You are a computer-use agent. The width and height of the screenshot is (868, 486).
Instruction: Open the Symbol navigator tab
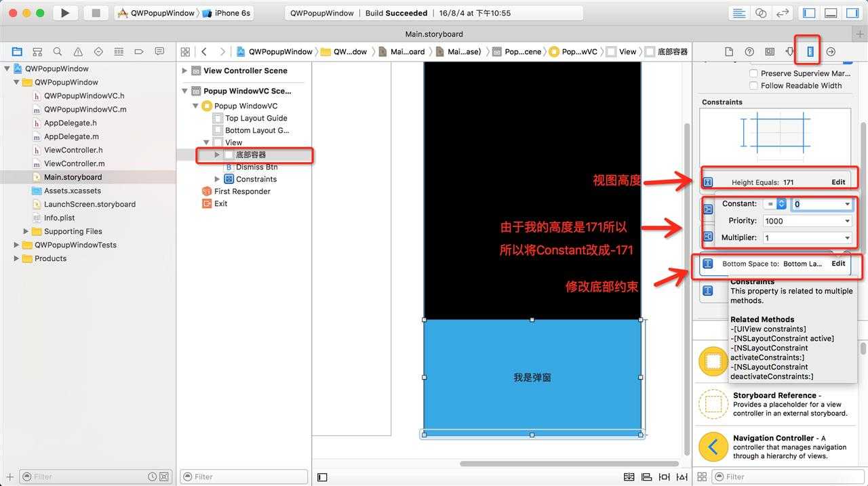coord(37,52)
